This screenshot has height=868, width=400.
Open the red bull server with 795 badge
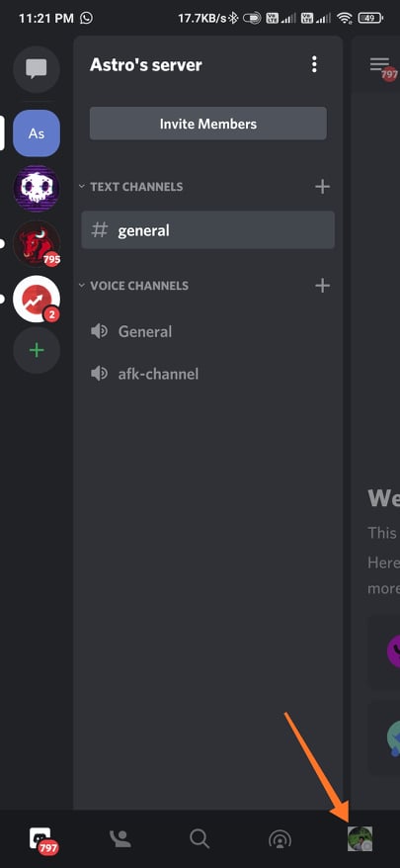coord(37,243)
